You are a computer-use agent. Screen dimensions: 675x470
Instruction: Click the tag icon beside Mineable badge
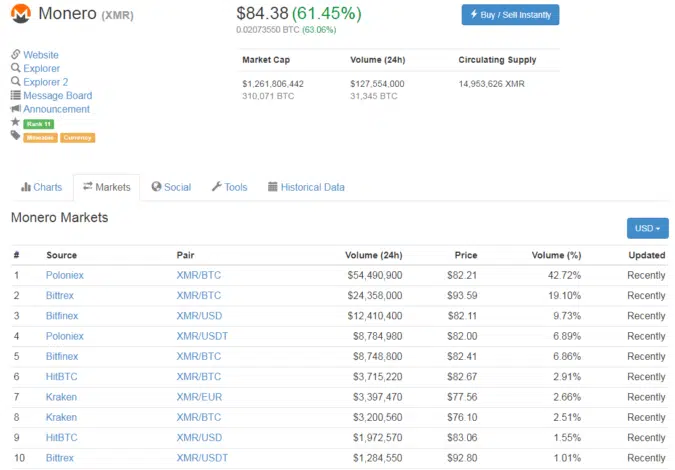15,136
